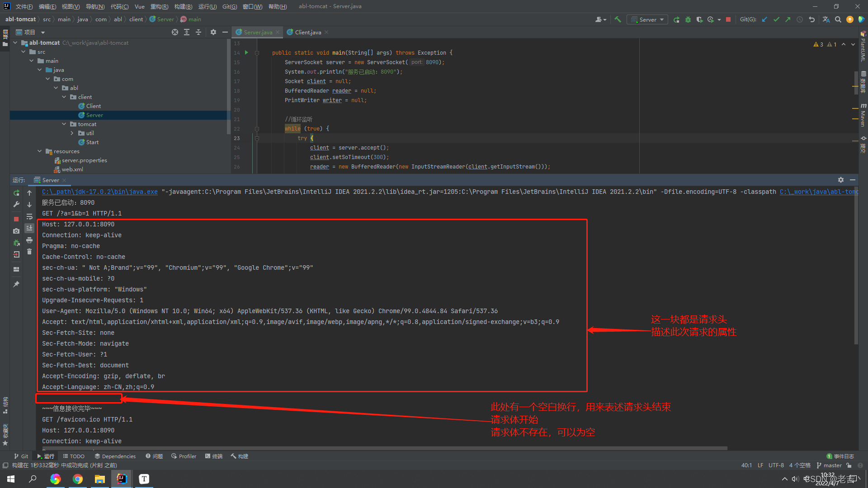Image resolution: width=868 pixels, height=488 pixels.
Task: Open Chrome from the Windows taskbar
Action: (x=78, y=479)
